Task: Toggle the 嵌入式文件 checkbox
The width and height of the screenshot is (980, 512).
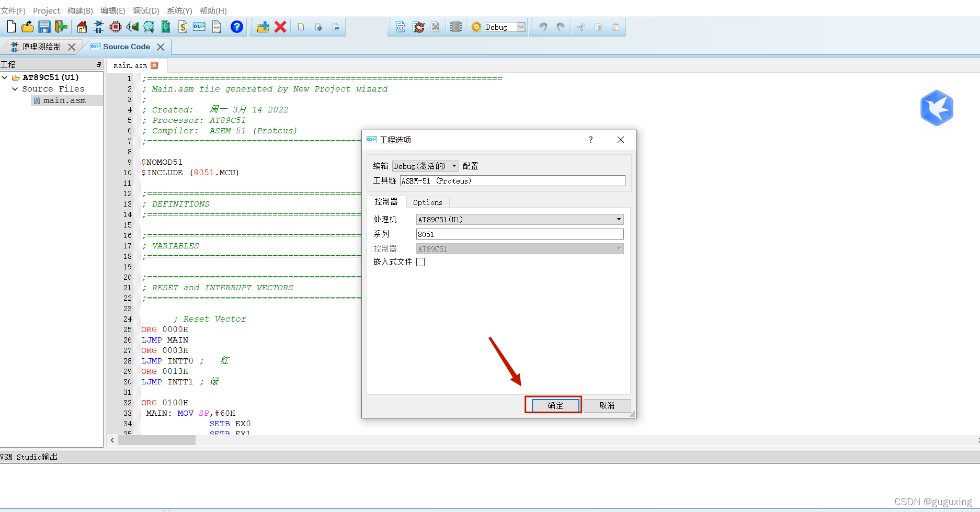Action: [420, 262]
